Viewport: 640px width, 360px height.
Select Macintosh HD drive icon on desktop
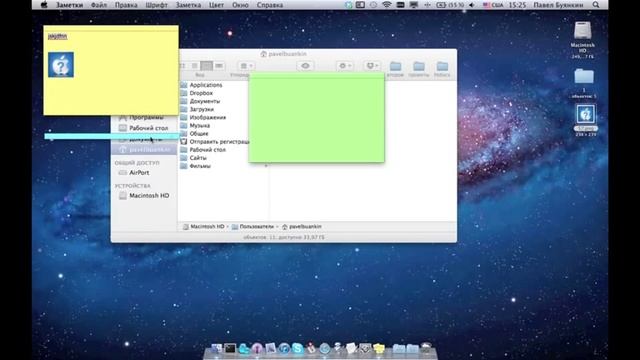point(582,31)
